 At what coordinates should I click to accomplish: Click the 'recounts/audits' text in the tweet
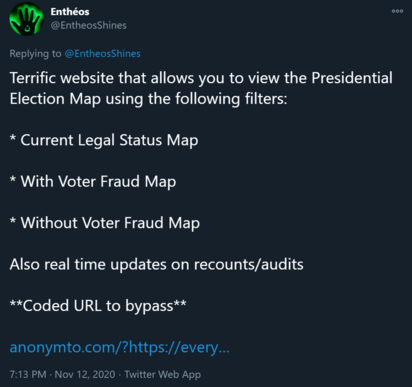coord(249,264)
